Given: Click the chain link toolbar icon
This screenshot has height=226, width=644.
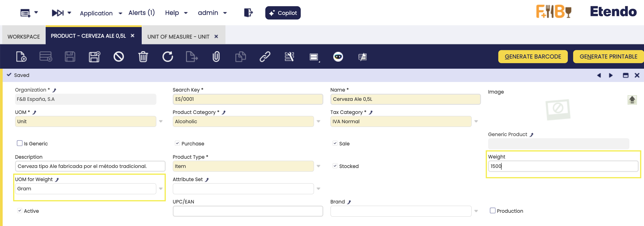Looking at the screenshot, I should (265, 56).
